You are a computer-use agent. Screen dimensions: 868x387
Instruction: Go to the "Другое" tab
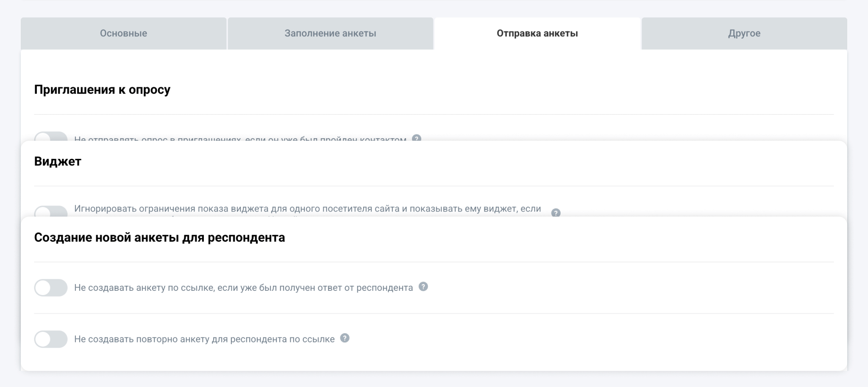pyautogui.click(x=744, y=33)
